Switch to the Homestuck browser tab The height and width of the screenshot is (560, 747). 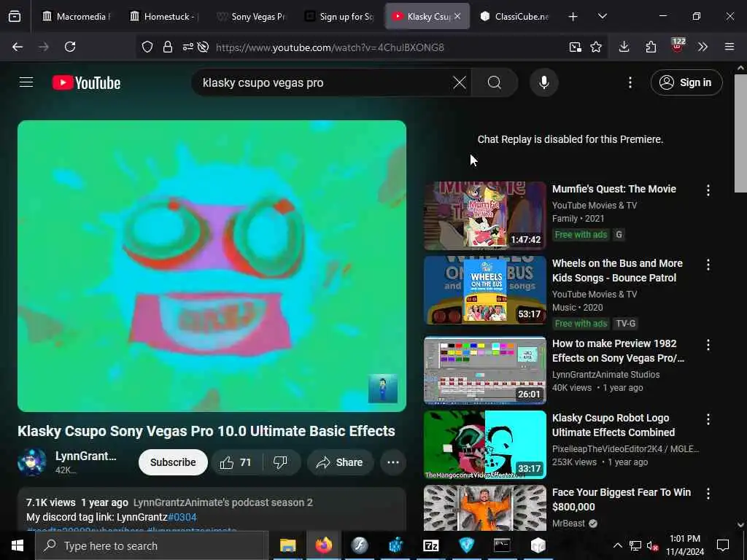click(165, 16)
